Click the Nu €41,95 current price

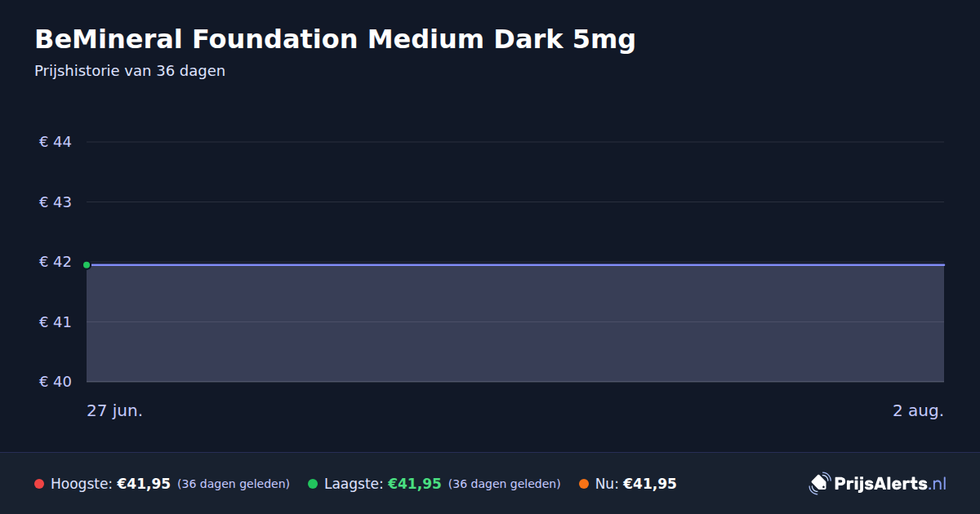click(x=650, y=484)
